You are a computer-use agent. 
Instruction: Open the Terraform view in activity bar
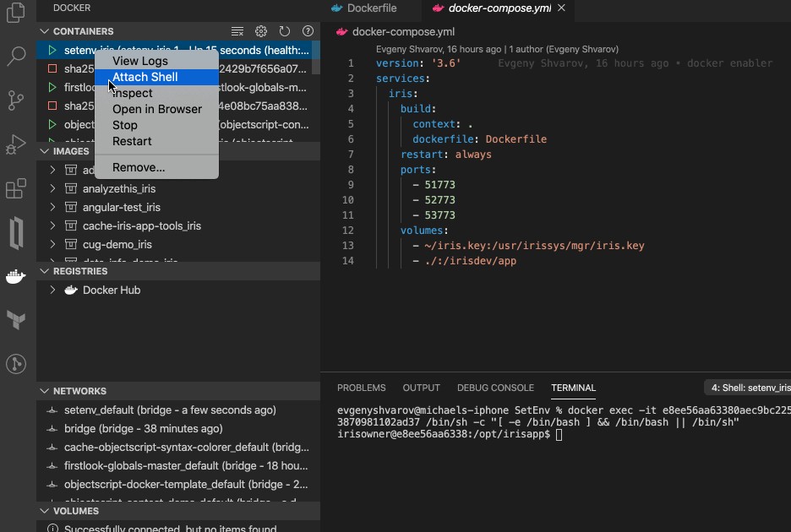coord(16,320)
